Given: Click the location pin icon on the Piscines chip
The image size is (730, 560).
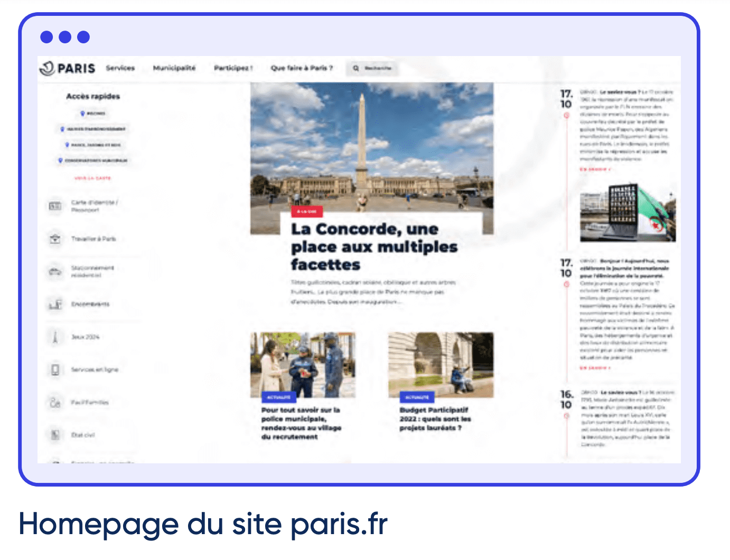Looking at the screenshot, I should pyautogui.click(x=82, y=114).
